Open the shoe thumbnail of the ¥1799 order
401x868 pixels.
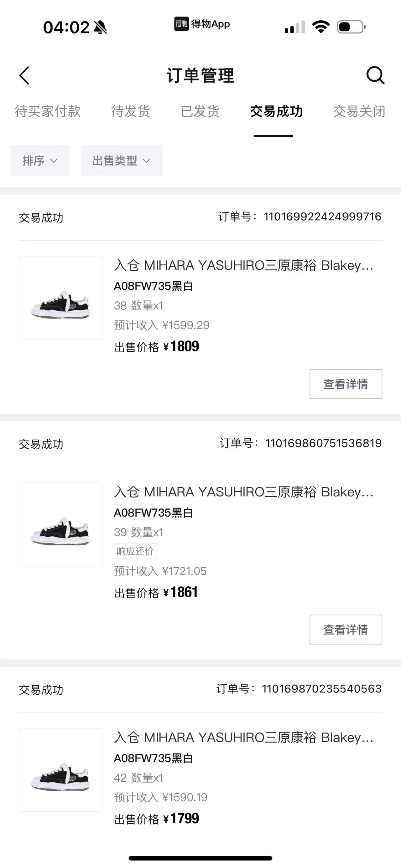(x=61, y=770)
